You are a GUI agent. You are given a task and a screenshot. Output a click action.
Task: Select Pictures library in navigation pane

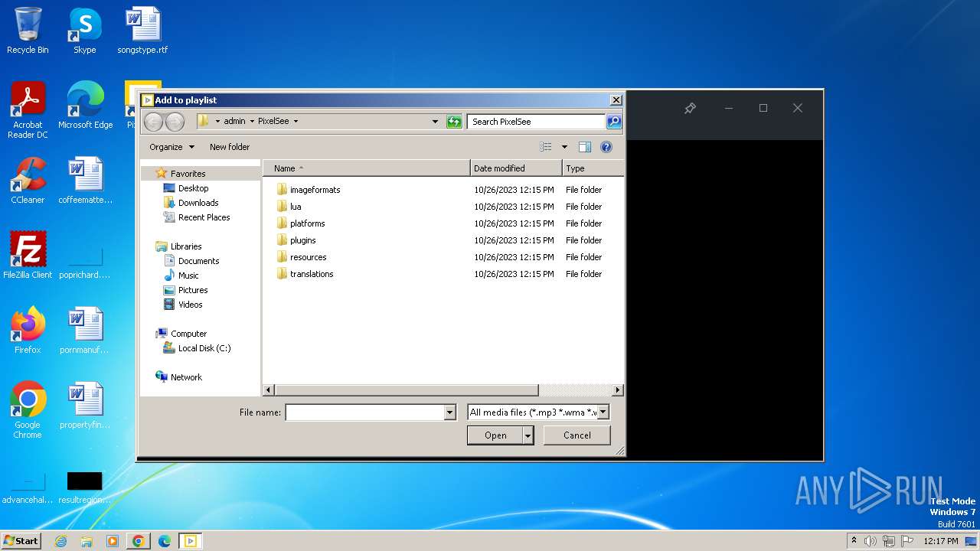coord(193,290)
